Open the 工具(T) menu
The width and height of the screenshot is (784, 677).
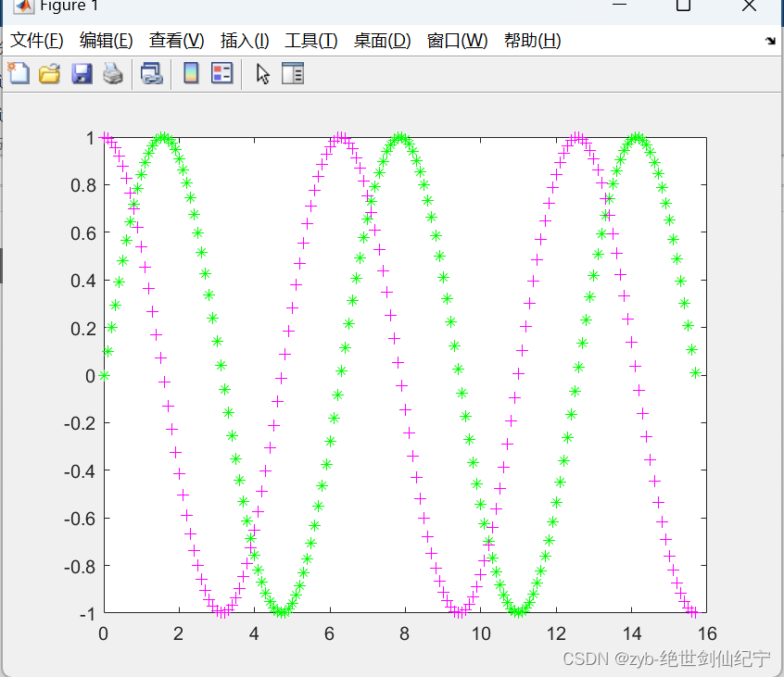[x=311, y=41]
